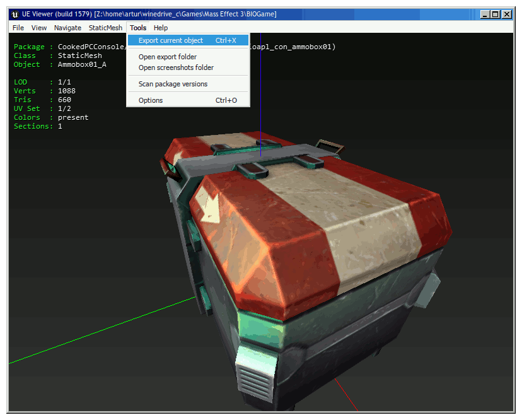Open Options from Tools menu
This screenshot has width=522, height=420.
(x=188, y=100)
